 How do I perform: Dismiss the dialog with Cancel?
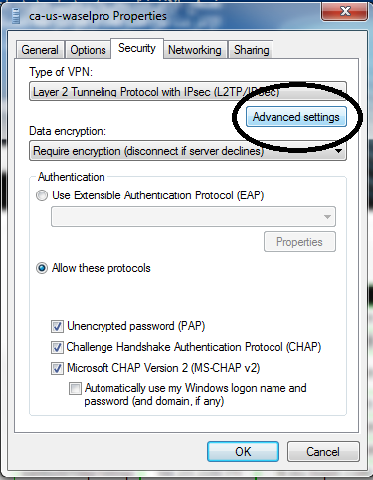[x=323, y=452]
